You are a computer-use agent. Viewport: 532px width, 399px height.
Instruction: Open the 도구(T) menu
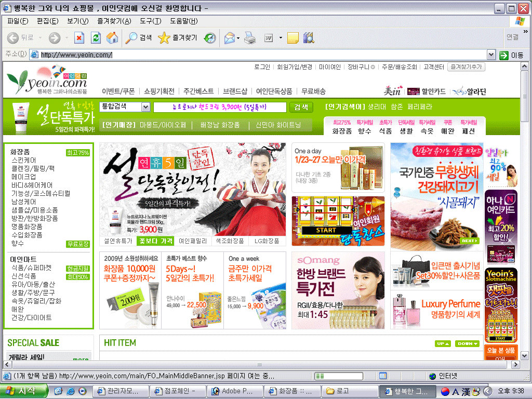click(x=151, y=21)
